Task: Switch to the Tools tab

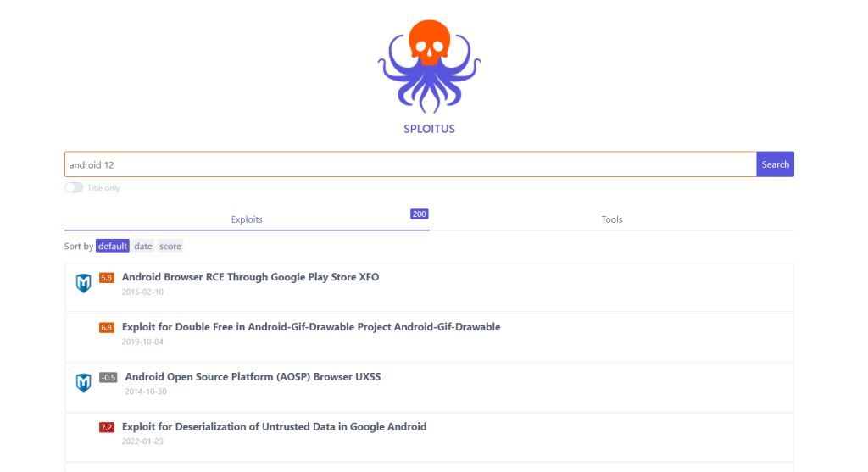Action: point(611,219)
